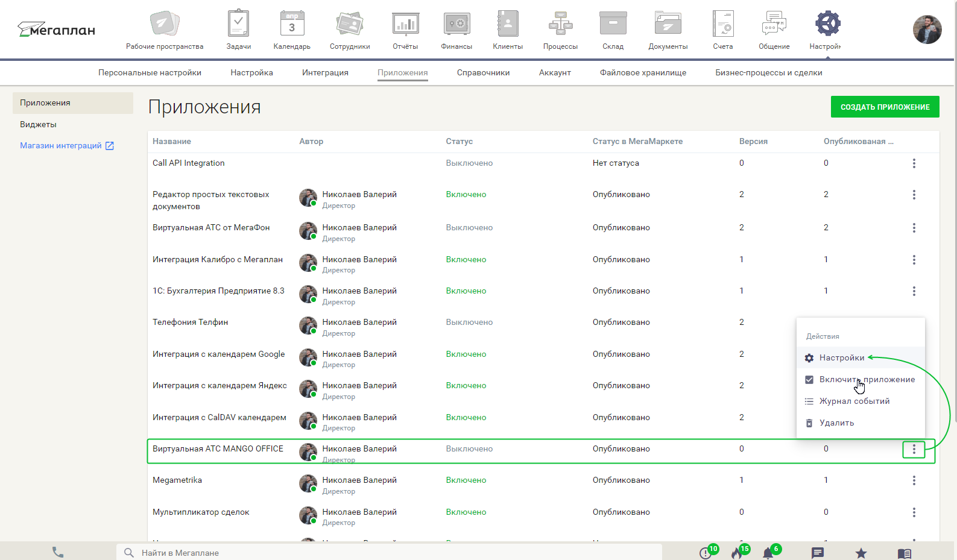Image resolution: width=957 pixels, height=560 pixels.
Task: Open the book icon in bottom bar
Action: (905, 553)
